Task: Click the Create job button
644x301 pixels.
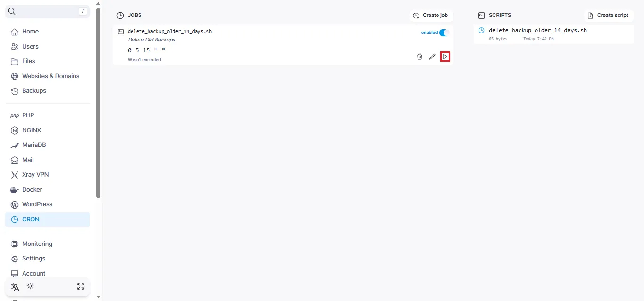Action: 431,16
